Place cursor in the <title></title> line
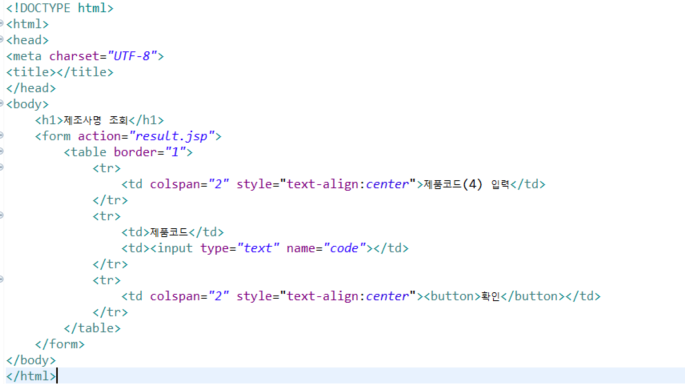Viewport: 685px width, 384px height. pyautogui.click(x=60, y=72)
